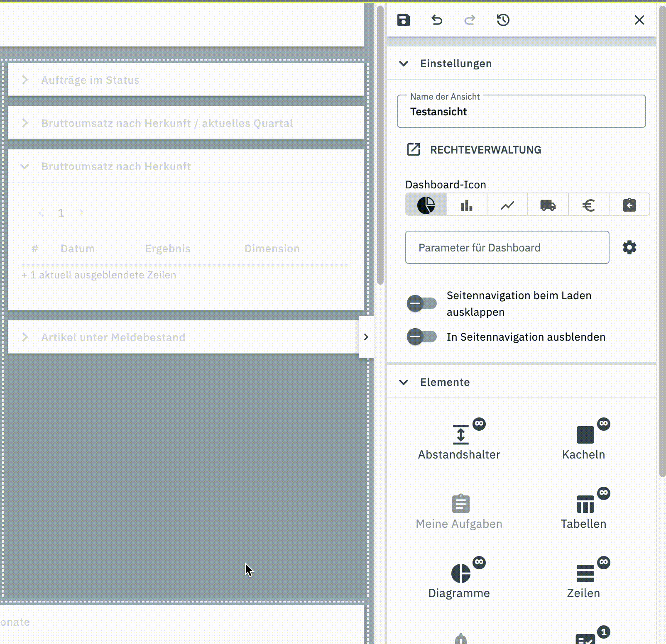Collapse the Einstellungen section
Screen dimensions: 666x644
coord(404,63)
